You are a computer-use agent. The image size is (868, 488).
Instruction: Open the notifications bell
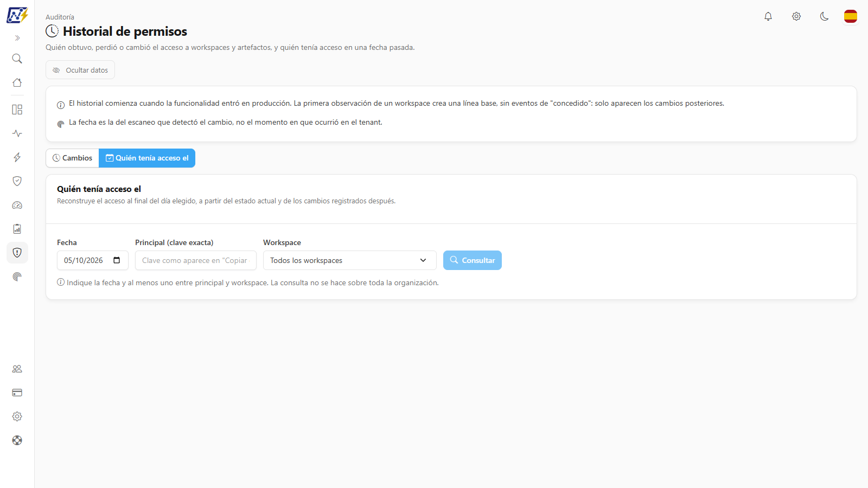click(768, 16)
